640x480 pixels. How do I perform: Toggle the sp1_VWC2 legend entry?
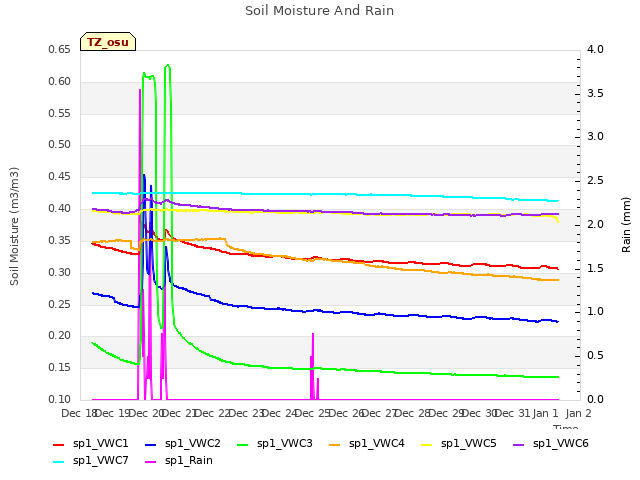click(x=183, y=444)
